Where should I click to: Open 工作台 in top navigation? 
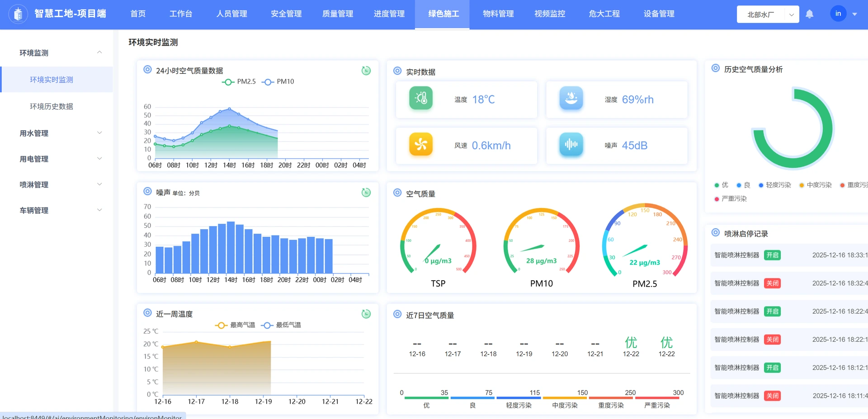[x=181, y=14]
